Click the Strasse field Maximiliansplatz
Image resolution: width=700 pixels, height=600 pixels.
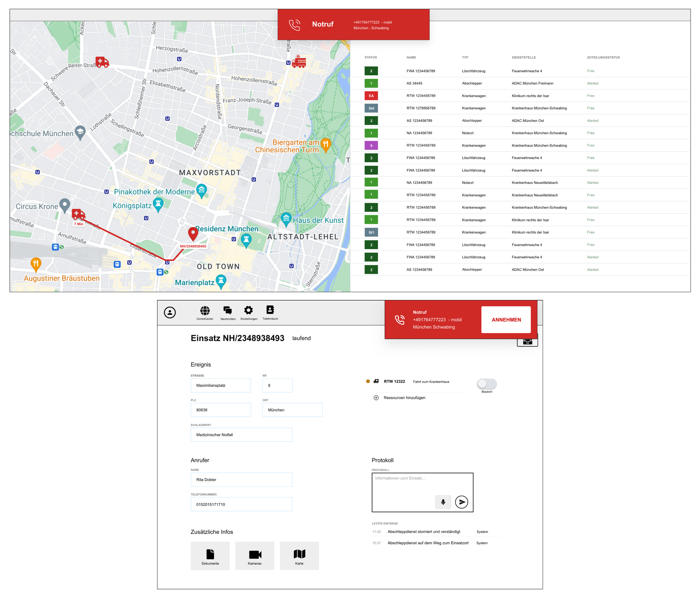point(221,385)
